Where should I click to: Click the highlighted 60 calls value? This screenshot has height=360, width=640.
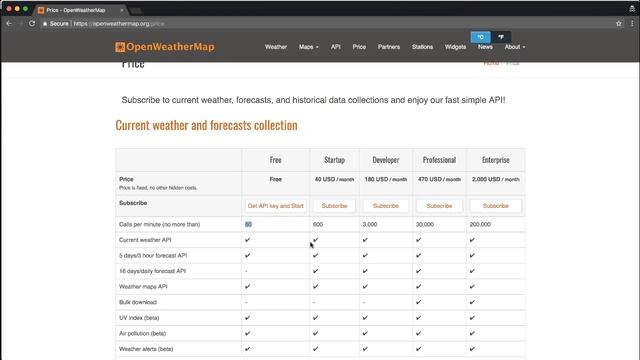tap(248, 224)
